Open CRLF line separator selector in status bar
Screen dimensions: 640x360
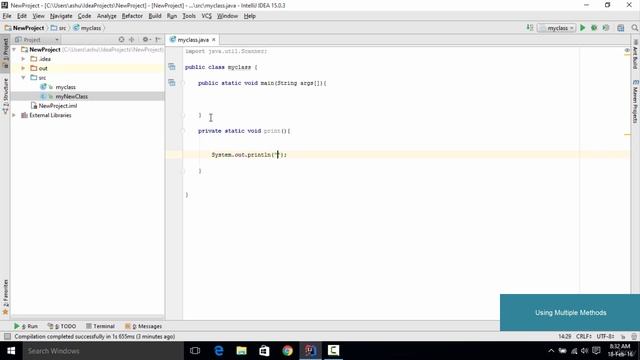[584, 336]
